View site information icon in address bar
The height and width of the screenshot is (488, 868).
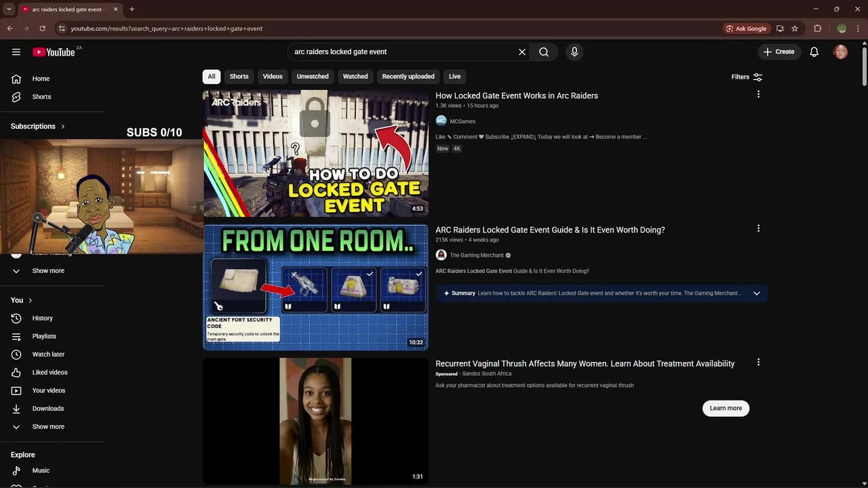(62, 28)
